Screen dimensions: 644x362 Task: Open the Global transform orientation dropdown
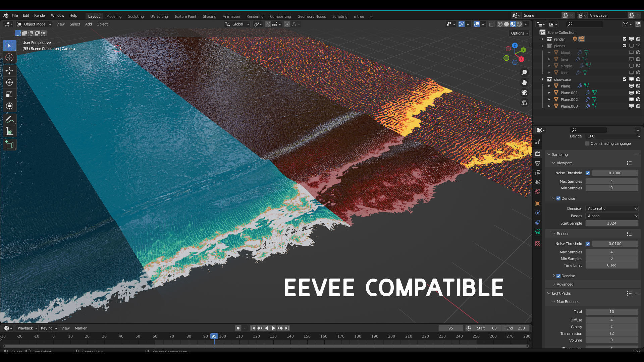(237, 24)
